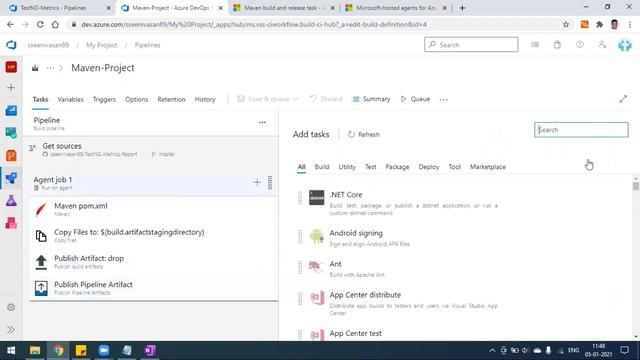Open the work items list icon in header

tap(535, 44)
